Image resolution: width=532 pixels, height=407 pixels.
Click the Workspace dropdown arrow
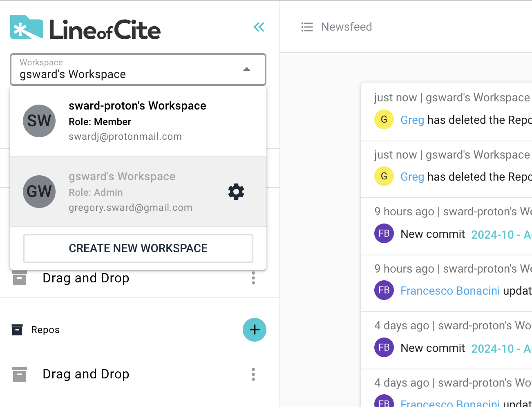[x=247, y=69]
